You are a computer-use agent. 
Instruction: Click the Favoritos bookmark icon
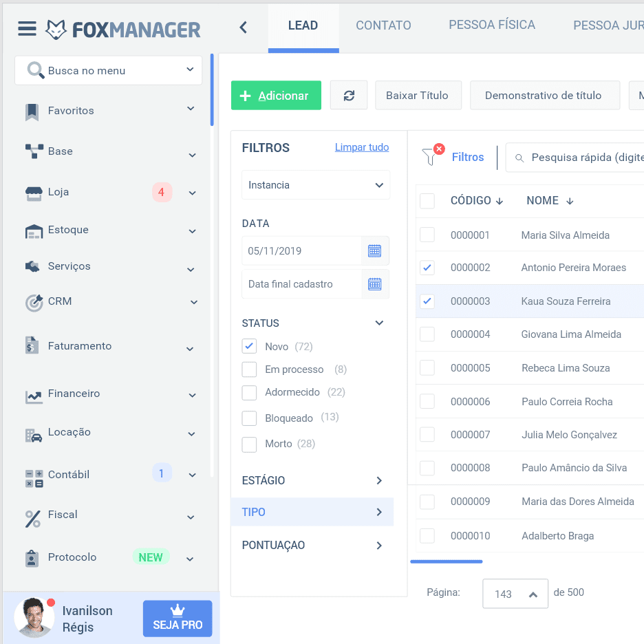[32, 112]
